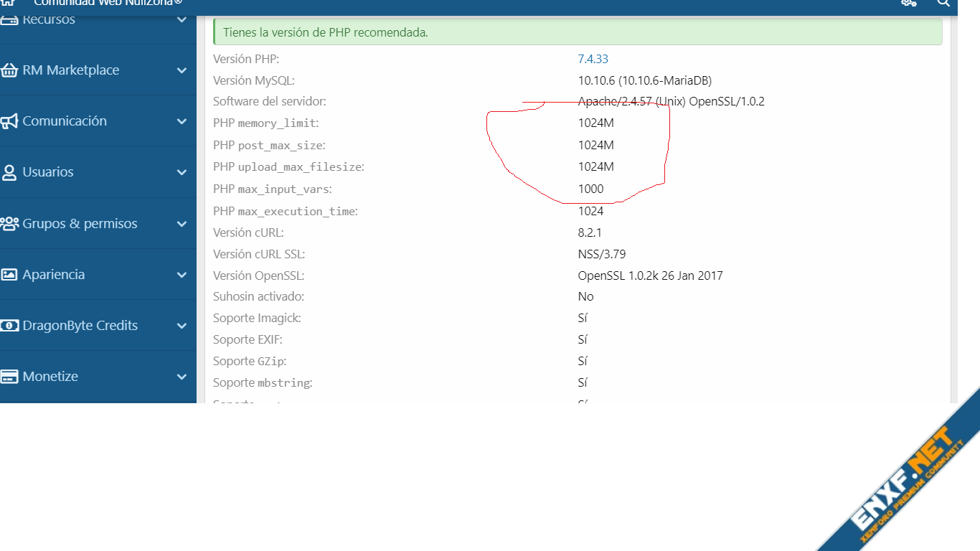Click the Comunidad Web NullZona home title
This screenshot has width=980, height=551.
coord(108,3)
